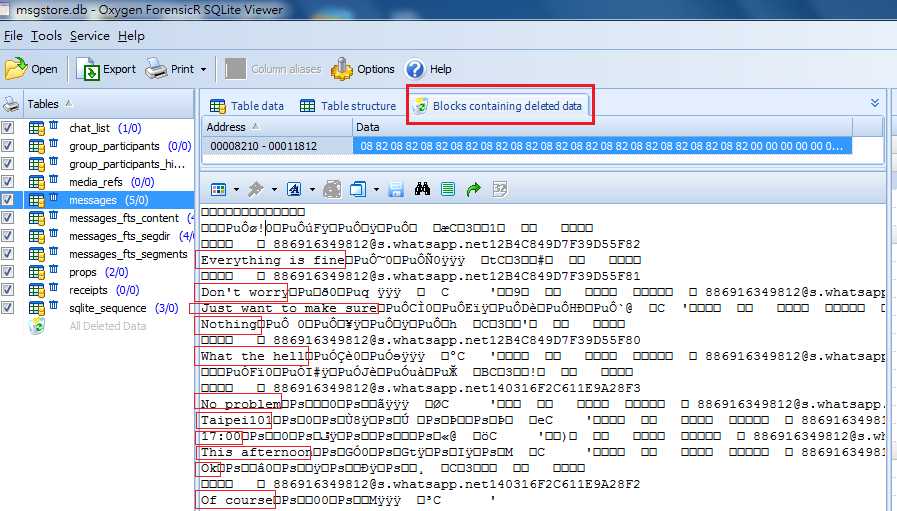This screenshot has height=511, width=897.
Task: Click the grayed disk drive icon in hex toolbar
Action: click(332, 189)
